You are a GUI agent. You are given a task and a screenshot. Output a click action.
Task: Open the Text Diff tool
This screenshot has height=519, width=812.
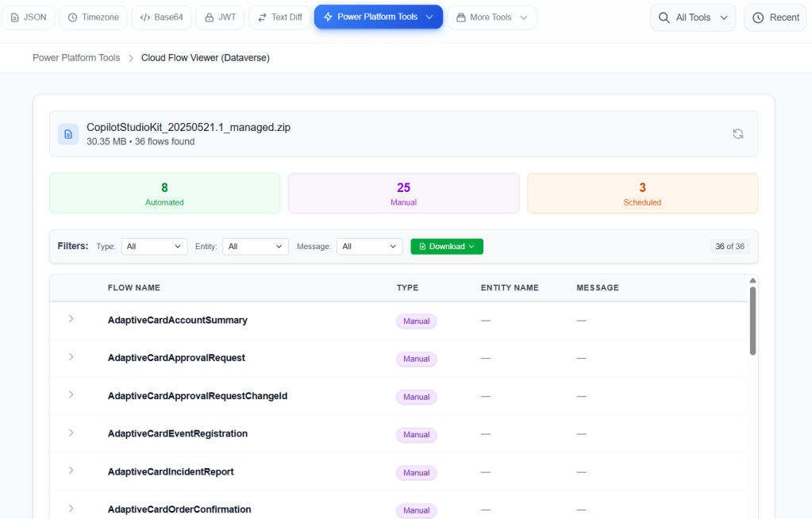pos(279,17)
